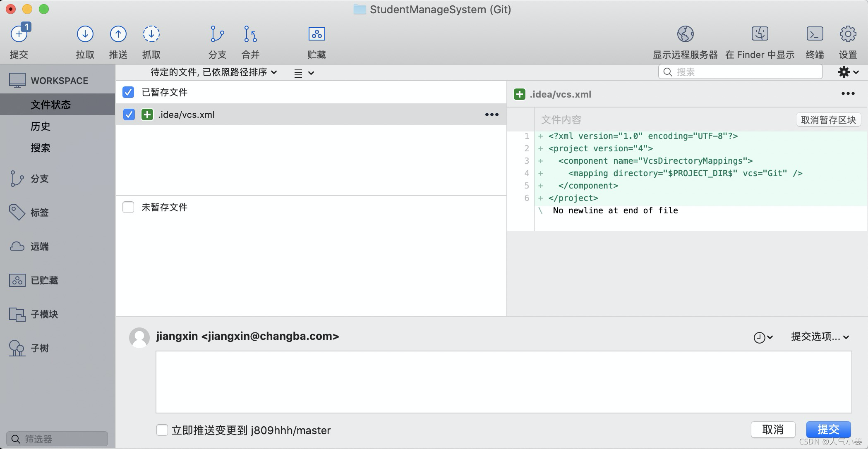Screen dimensions: 868x449
Task: Click the blue 提交 button
Action: [x=828, y=430]
